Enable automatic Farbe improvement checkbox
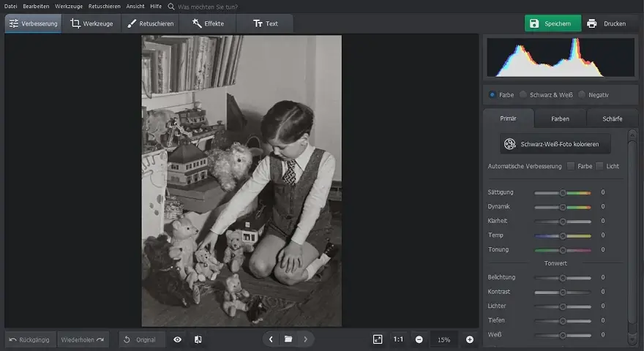Screen dimensions: 644x351 tap(571, 166)
